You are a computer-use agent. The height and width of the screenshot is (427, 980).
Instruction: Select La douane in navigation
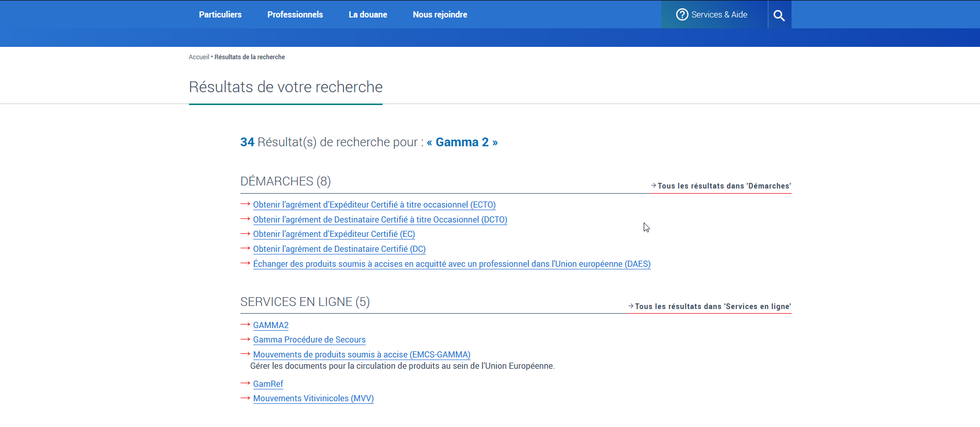coord(368,15)
